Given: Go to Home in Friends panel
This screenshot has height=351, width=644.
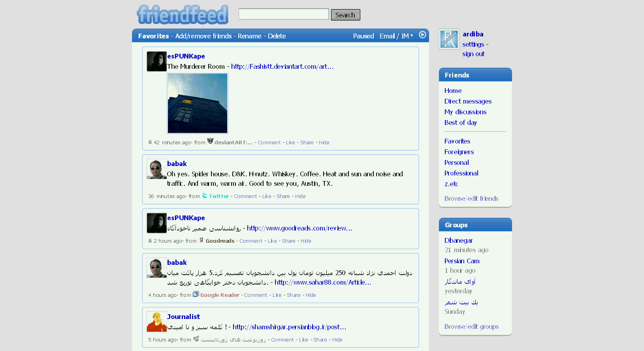Looking at the screenshot, I should pos(453,91).
